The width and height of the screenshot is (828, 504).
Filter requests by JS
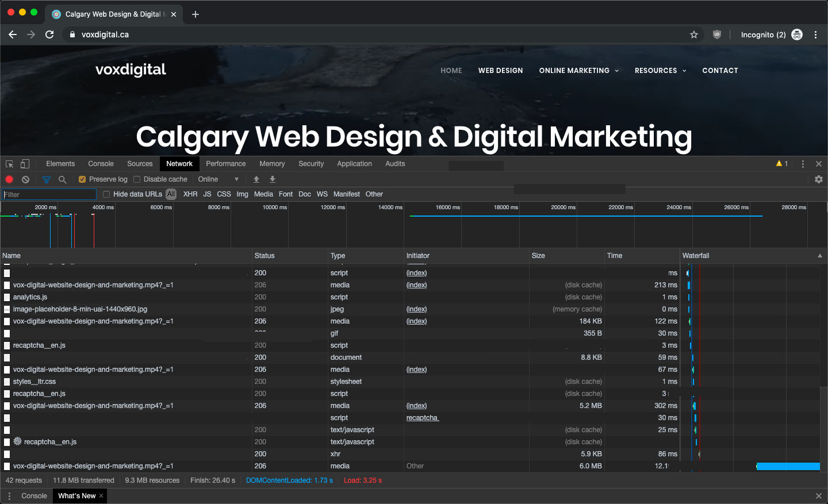coord(207,194)
